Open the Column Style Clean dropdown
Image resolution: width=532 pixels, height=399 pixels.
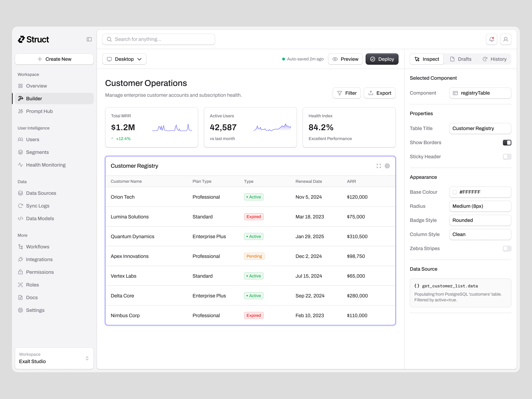click(x=480, y=234)
